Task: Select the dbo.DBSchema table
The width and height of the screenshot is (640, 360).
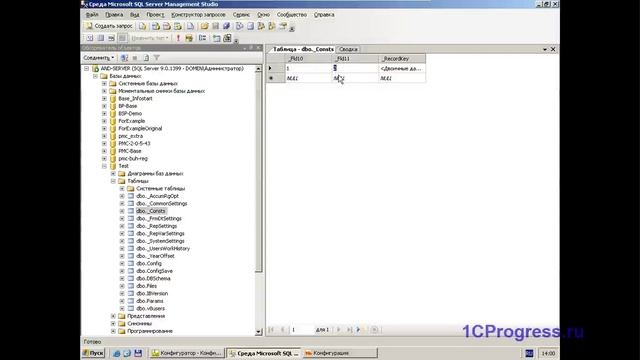Action: click(153, 278)
